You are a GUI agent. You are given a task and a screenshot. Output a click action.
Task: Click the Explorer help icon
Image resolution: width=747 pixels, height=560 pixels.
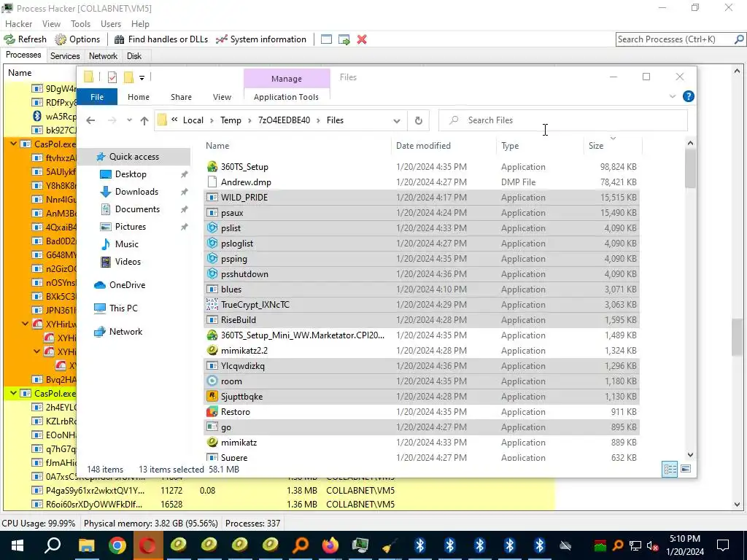(688, 97)
